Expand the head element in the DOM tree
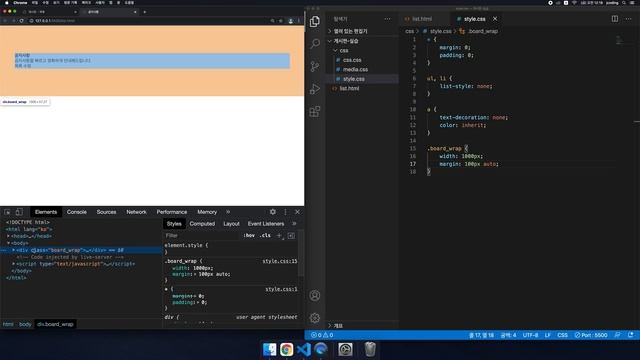Image resolution: width=640 pixels, height=360 pixels. coord(8,236)
